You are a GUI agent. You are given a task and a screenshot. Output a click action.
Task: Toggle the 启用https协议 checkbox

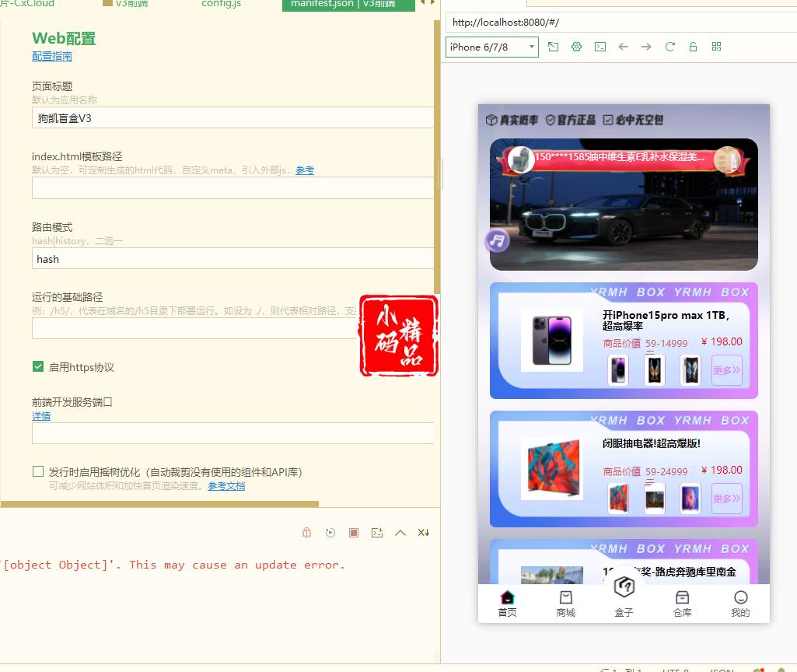[x=38, y=366]
